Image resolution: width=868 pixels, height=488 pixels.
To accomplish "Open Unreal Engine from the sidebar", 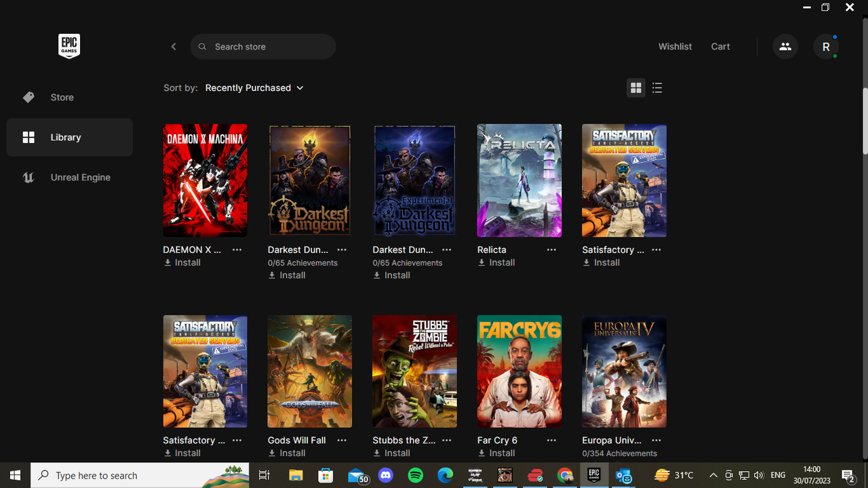I will coord(70,178).
